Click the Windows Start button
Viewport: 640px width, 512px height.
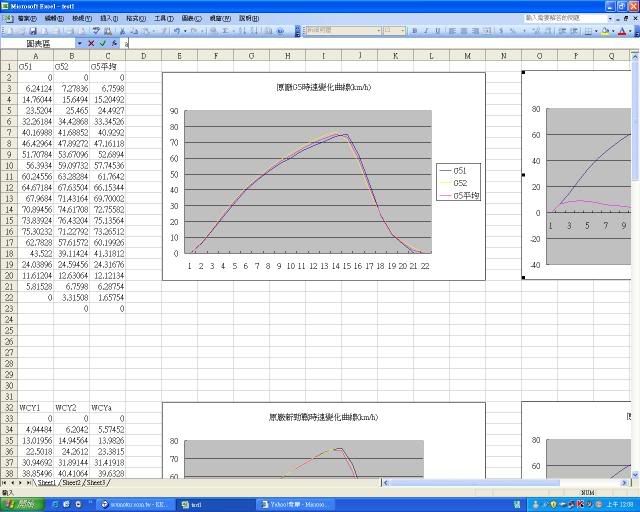pyautogui.click(x=22, y=503)
